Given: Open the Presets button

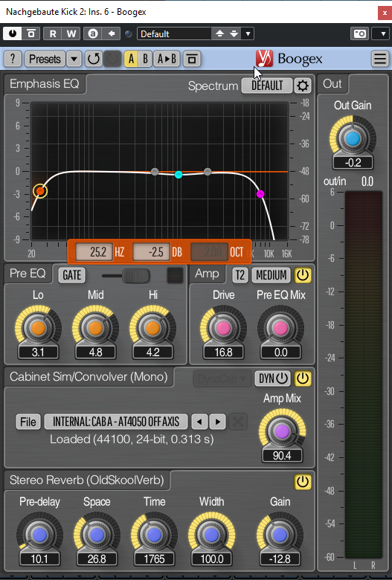Looking at the screenshot, I should click(x=45, y=59).
